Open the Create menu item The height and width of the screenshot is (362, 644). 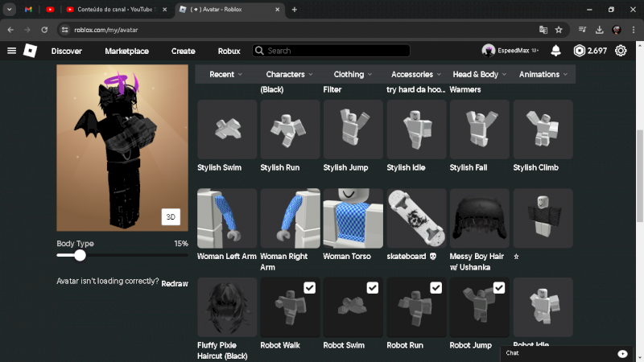click(x=183, y=51)
